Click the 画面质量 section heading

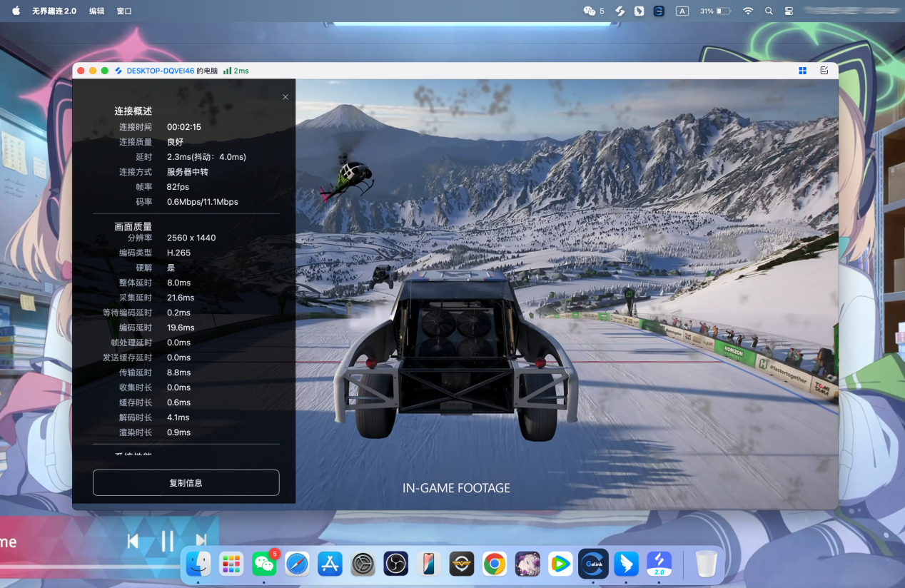point(133,226)
